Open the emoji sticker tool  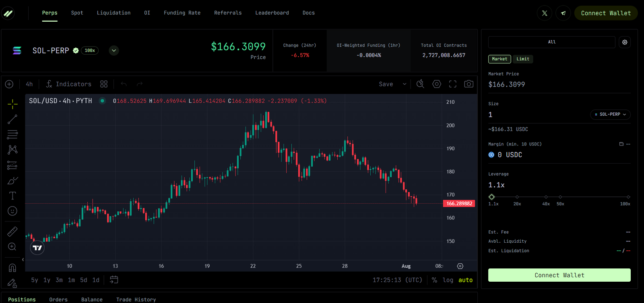(12, 211)
